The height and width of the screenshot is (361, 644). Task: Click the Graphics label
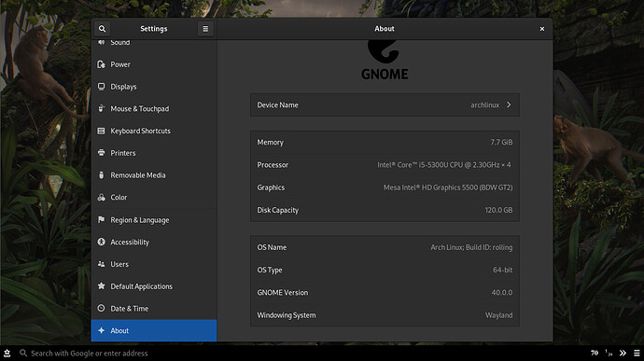coord(271,187)
